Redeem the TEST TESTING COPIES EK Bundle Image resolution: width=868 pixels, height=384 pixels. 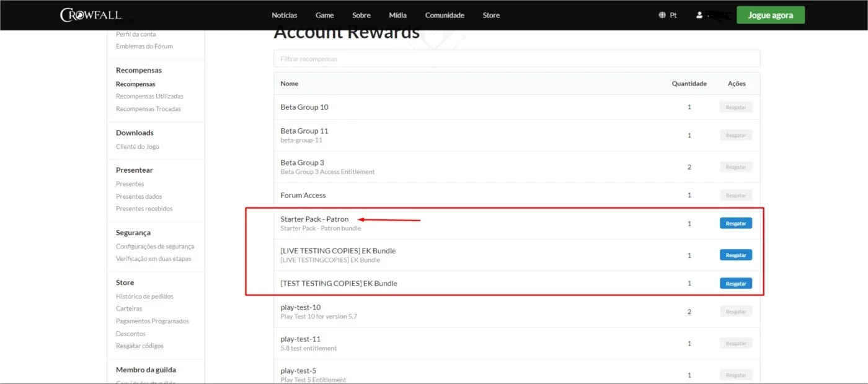736,283
